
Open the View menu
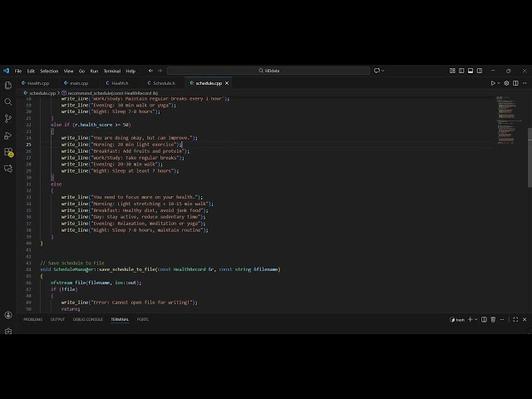pos(68,71)
